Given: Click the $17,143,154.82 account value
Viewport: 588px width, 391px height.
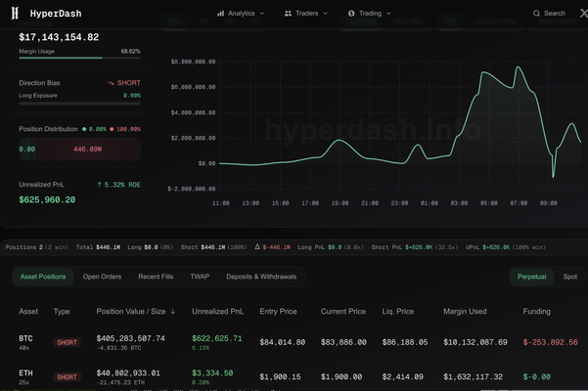Looking at the screenshot, I should (59, 37).
